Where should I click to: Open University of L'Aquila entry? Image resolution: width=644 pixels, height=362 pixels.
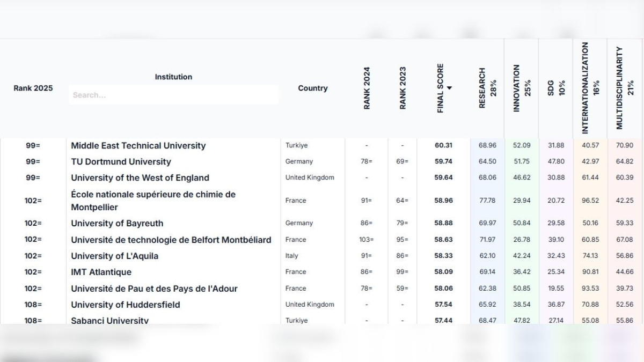[x=114, y=256]
